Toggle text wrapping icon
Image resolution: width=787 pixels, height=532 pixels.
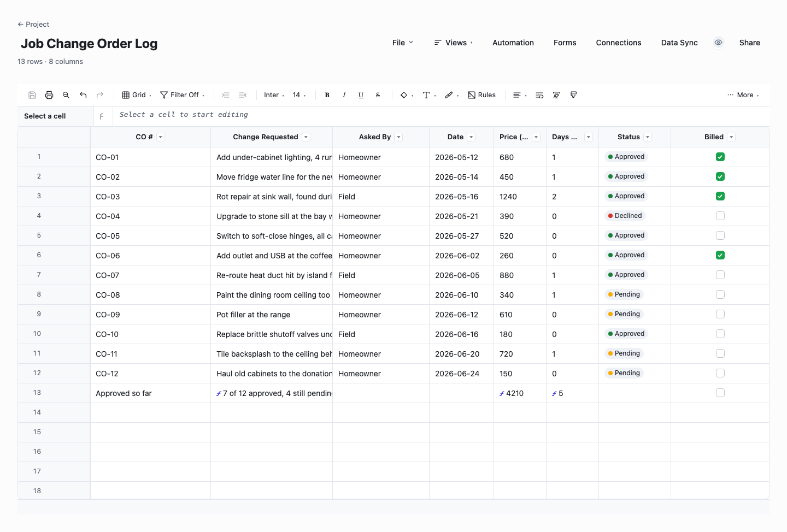(539, 95)
